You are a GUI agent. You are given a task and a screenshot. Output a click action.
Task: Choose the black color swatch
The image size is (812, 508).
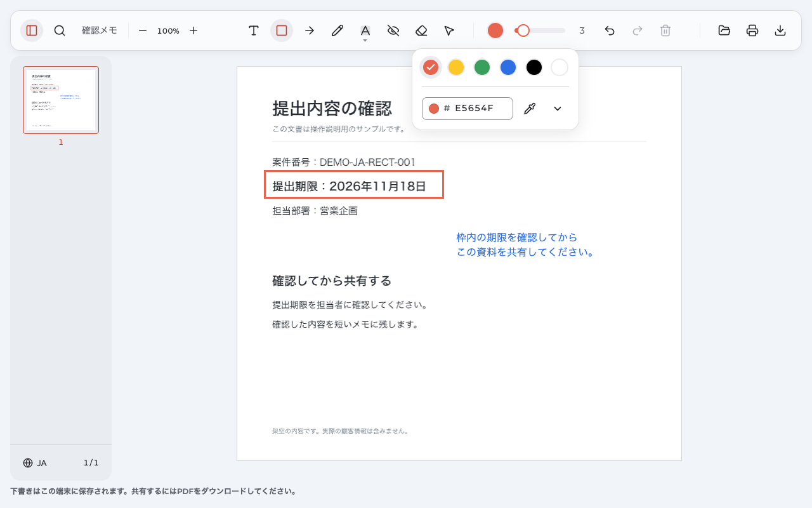pos(534,67)
